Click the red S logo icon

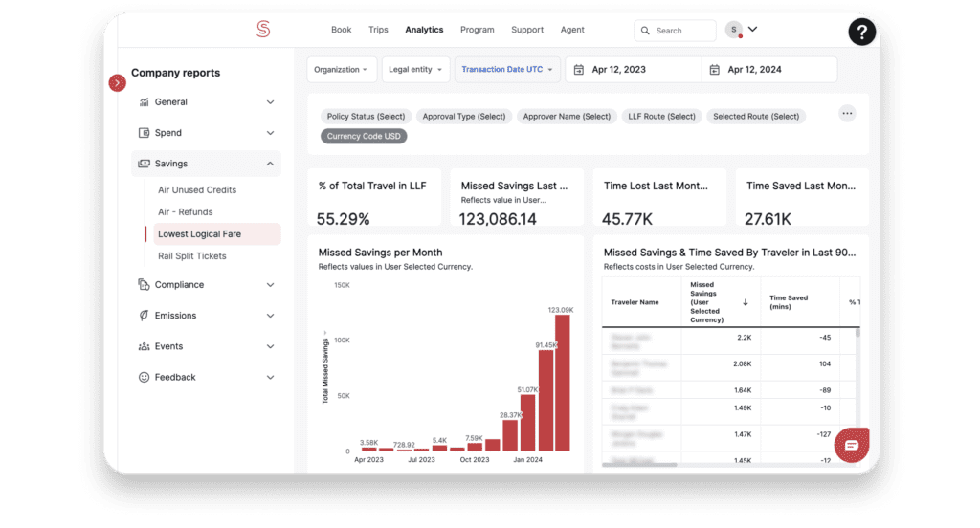click(x=263, y=30)
